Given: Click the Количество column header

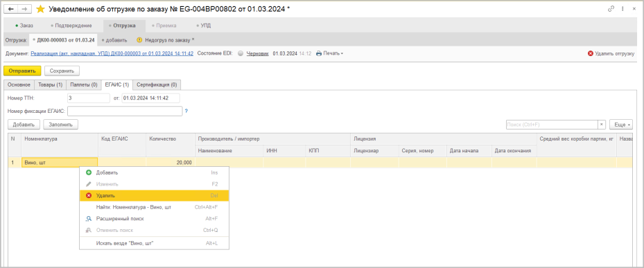Looking at the screenshot, I should (171, 145).
